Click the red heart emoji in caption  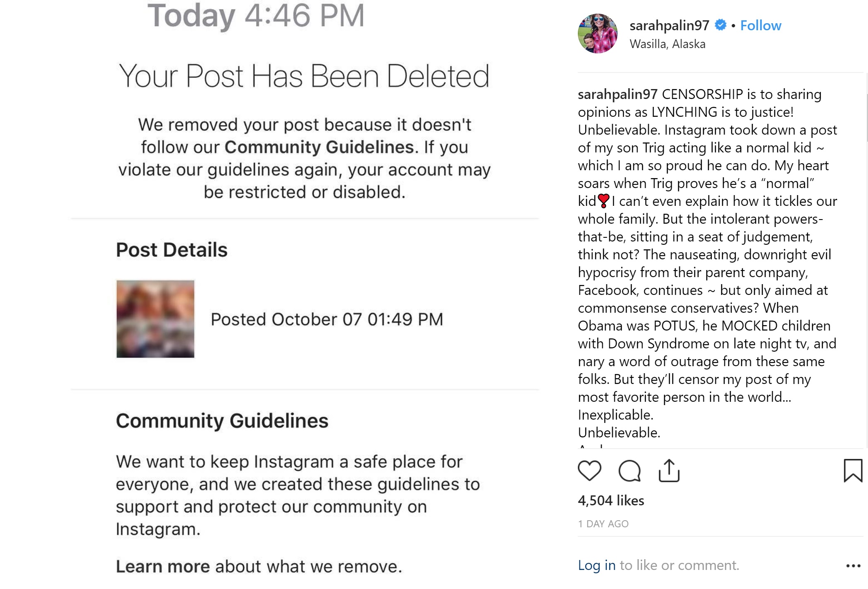[x=604, y=201]
